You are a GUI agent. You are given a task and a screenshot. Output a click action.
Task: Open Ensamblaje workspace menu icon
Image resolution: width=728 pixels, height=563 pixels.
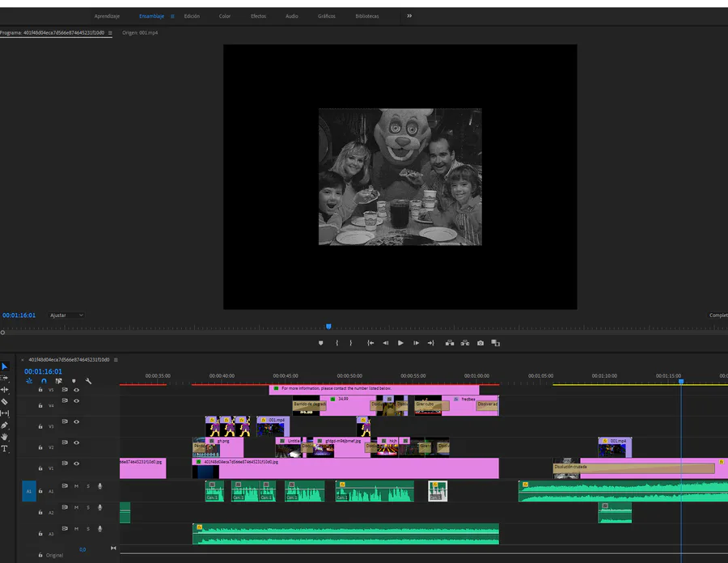pyautogui.click(x=172, y=16)
